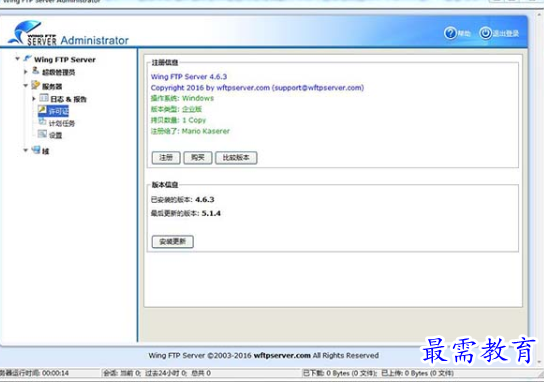Click the 比较版本 compare versions button

coord(236,158)
